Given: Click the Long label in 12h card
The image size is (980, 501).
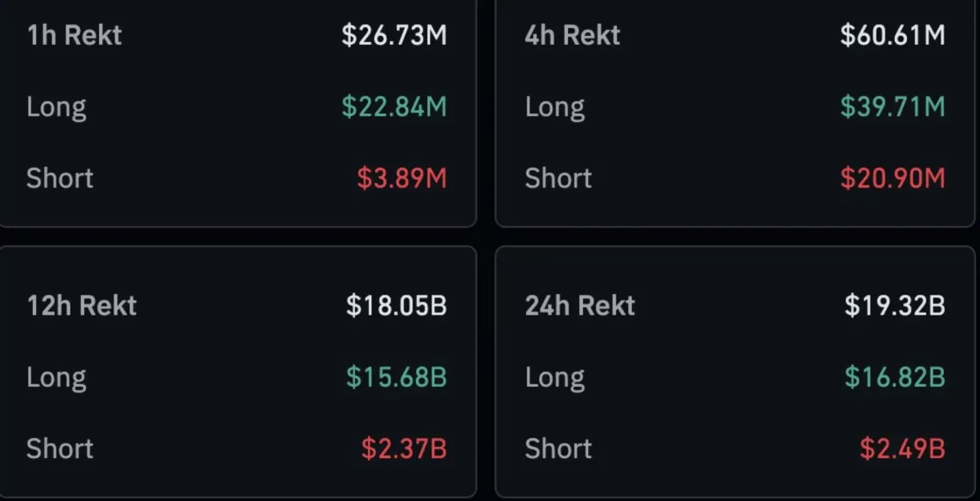Looking at the screenshot, I should coord(56,376).
